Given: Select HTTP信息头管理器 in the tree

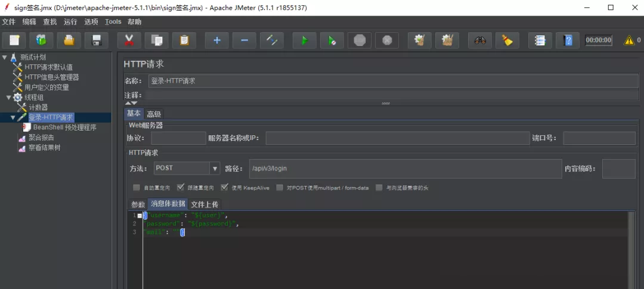Looking at the screenshot, I should (51, 77).
